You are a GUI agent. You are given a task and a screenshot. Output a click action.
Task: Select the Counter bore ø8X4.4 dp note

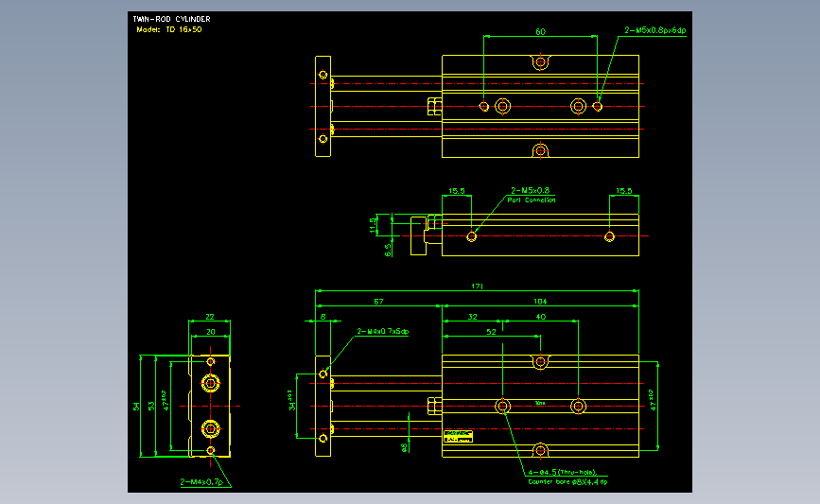pyautogui.click(x=567, y=482)
